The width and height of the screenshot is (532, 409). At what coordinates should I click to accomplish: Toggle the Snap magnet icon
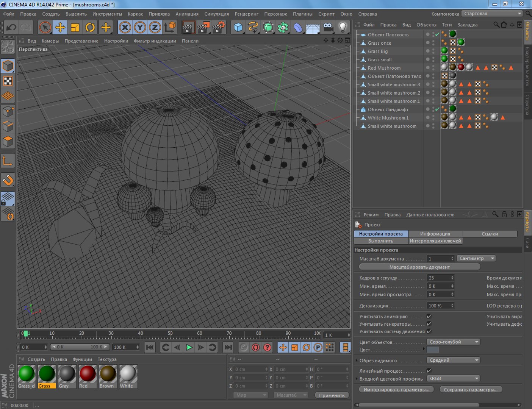[x=8, y=180]
